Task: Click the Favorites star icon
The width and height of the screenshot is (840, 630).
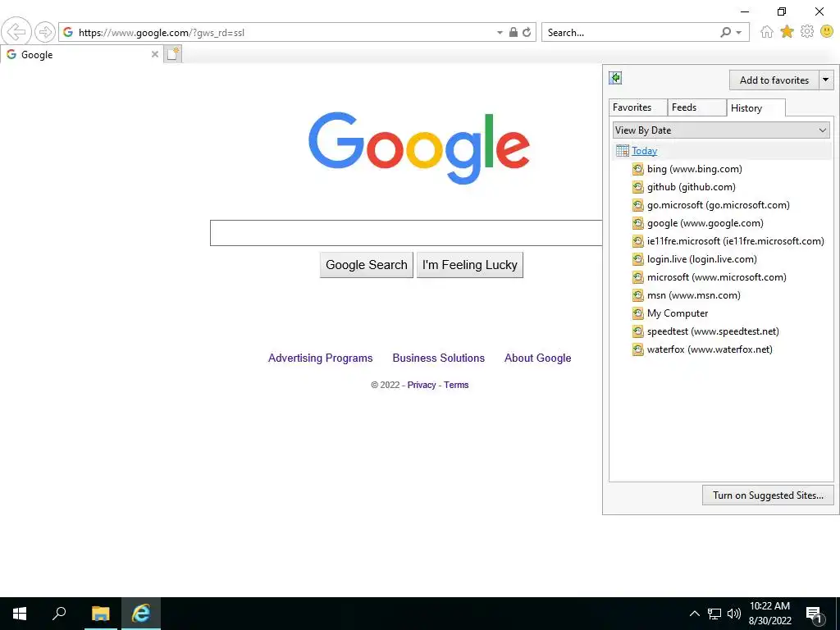Action: point(787,32)
